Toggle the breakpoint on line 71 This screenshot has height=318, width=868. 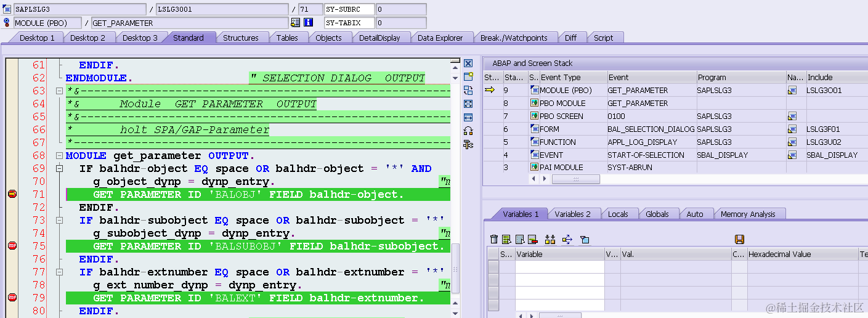tap(12, 194)
